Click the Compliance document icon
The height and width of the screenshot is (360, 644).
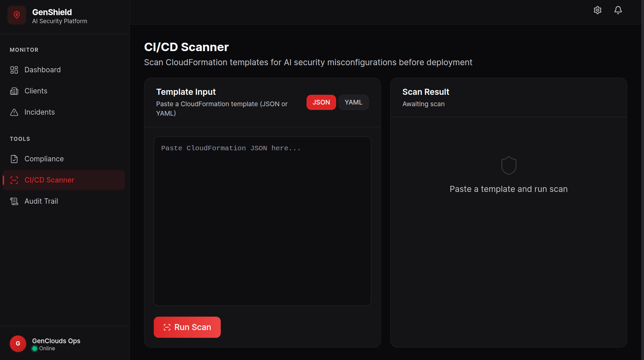14,159
